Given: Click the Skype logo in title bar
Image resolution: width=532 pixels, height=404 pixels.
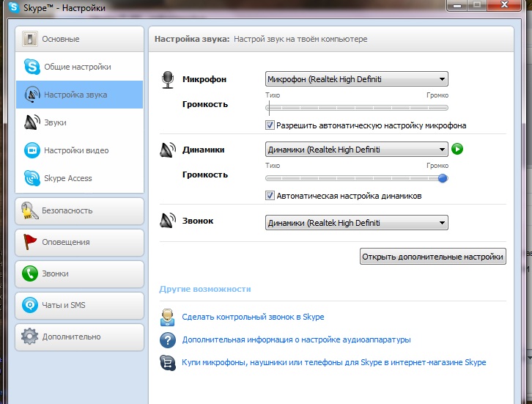Looking at the screenshot, I should coord(14,7).
